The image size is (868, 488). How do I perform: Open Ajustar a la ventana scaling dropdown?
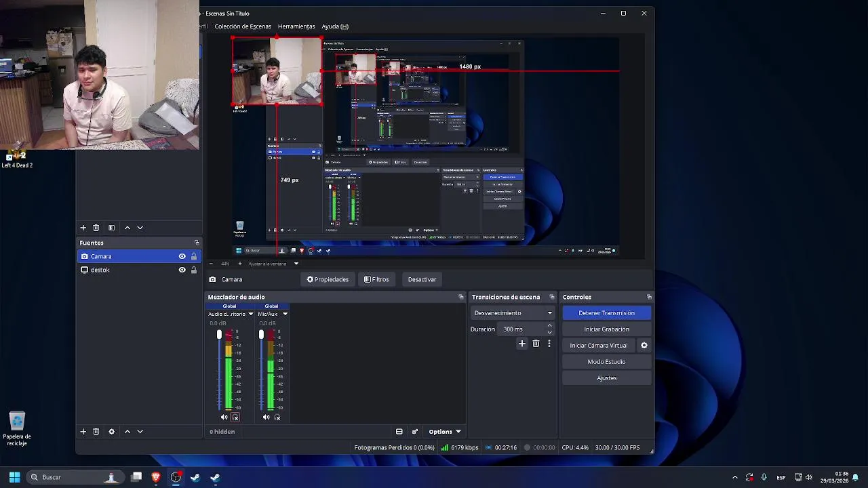pyautogui.click(x=273, y=264)
